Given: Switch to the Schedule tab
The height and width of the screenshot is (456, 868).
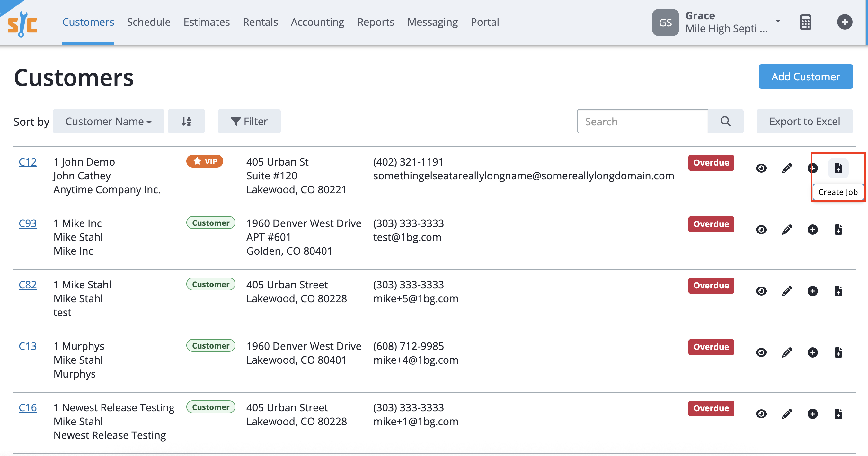Looking at the screenshot, I should [x=148, y=22].
